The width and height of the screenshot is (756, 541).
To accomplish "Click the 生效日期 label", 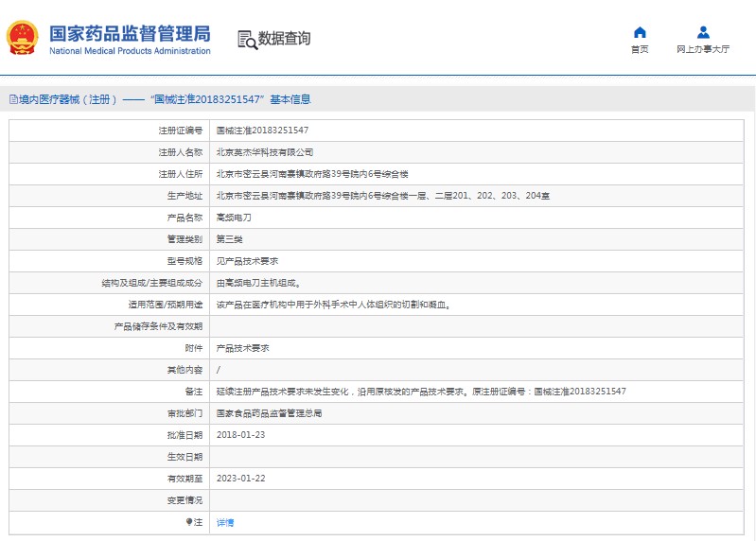I will (x=185, y=457).
